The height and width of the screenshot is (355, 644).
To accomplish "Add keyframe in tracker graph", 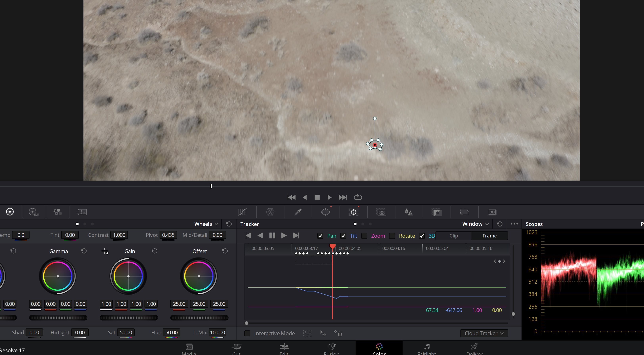I will (x=500, y=261).
